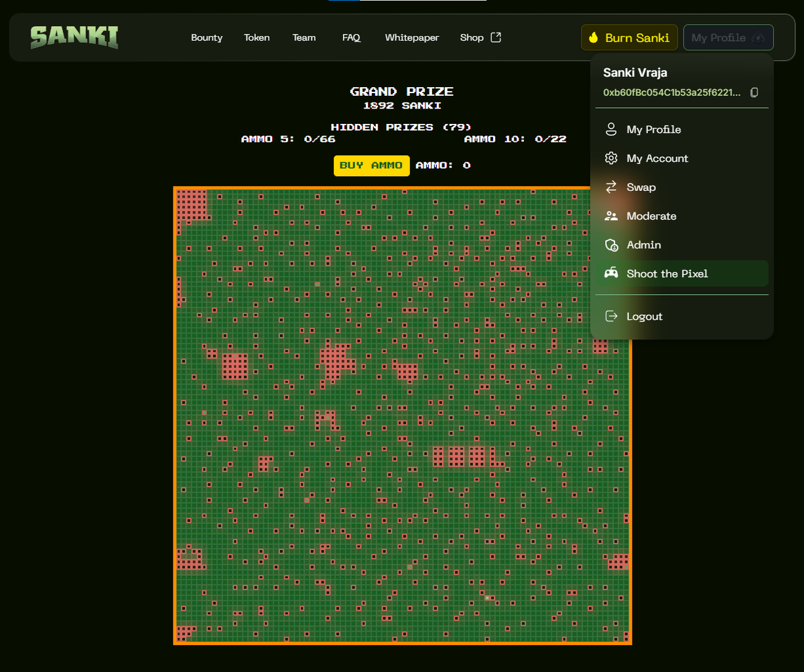Open the Bounty page
Viewport: 804px width, 672px height.
point(206,38)
